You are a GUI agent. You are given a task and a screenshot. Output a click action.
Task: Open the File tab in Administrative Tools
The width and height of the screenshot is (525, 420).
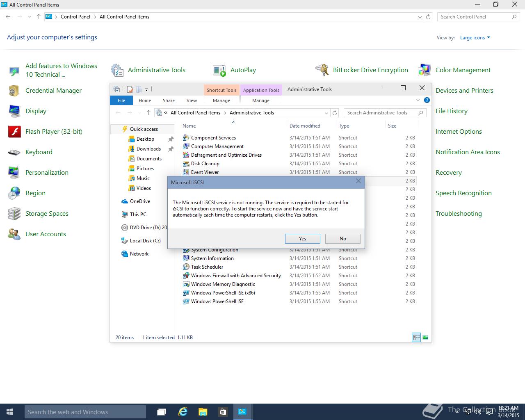pos(121,100)
